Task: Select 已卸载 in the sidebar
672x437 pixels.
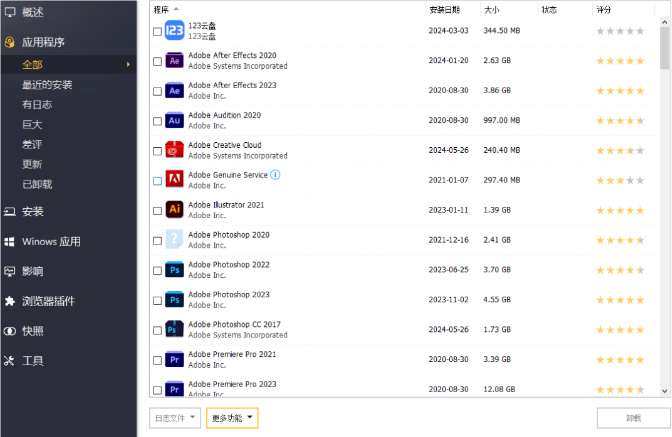Action: point(37,185)
